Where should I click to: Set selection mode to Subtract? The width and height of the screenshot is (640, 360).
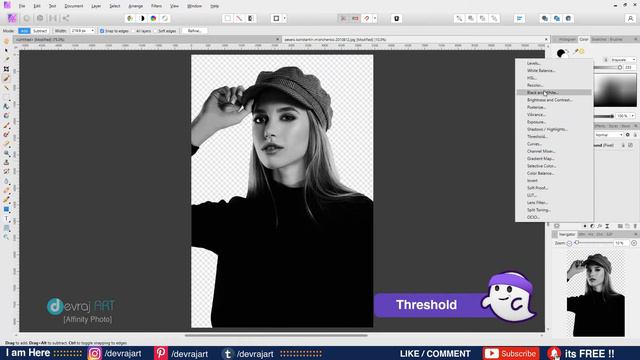pos(40,31)
